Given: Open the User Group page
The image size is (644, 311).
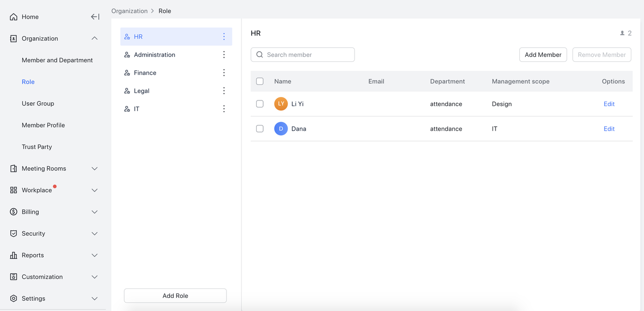Looking at the screenshot, I should coord(38,103).
